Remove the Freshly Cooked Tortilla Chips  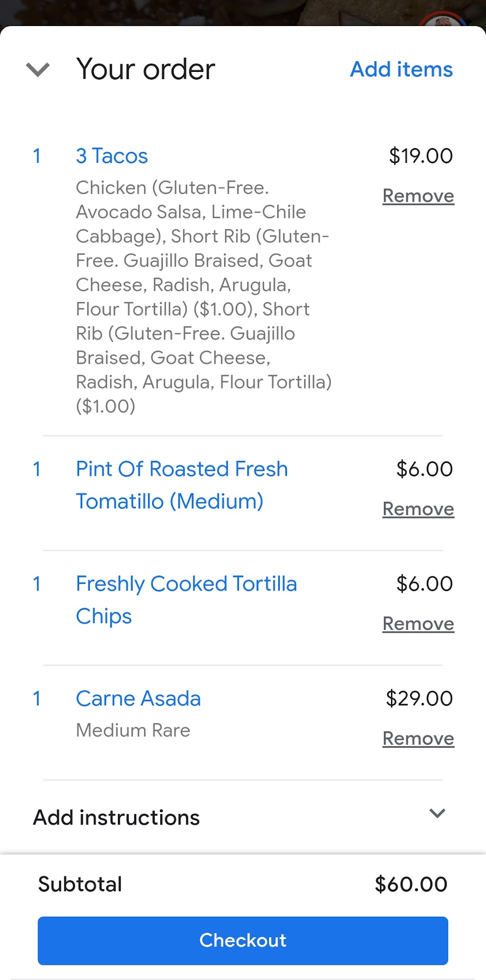418,624
